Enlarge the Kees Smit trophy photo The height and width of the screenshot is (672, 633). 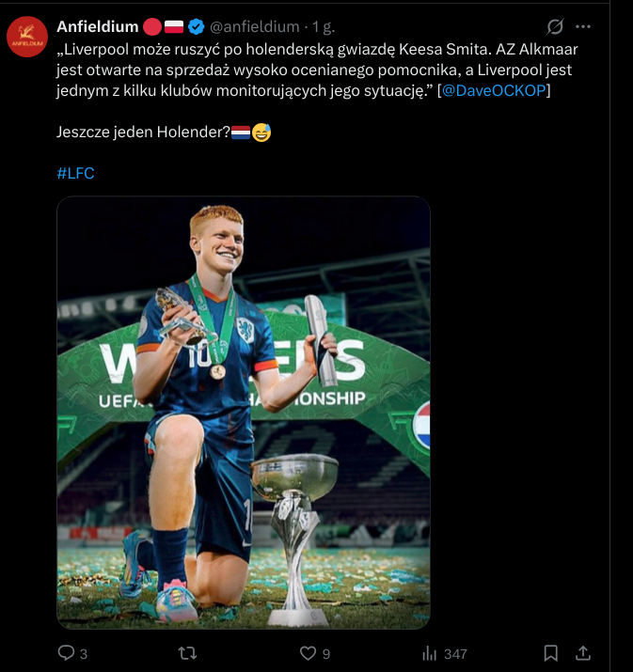tap(244, 412)
